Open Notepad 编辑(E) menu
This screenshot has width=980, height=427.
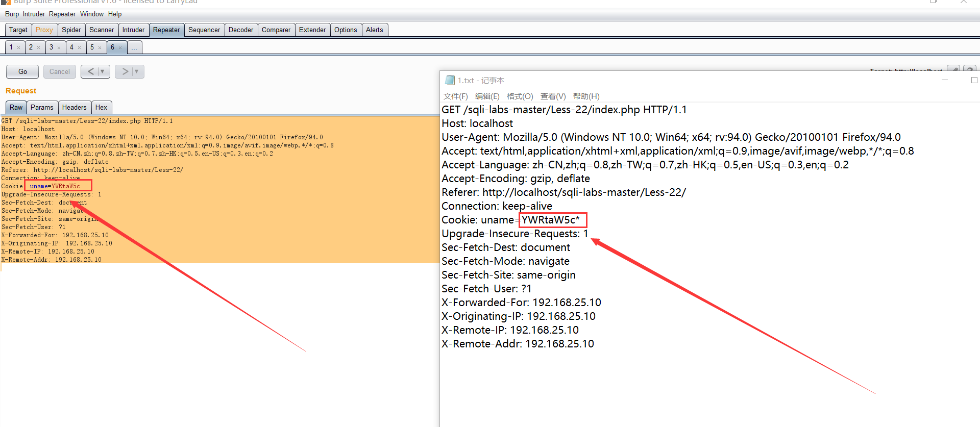(487, 96)
